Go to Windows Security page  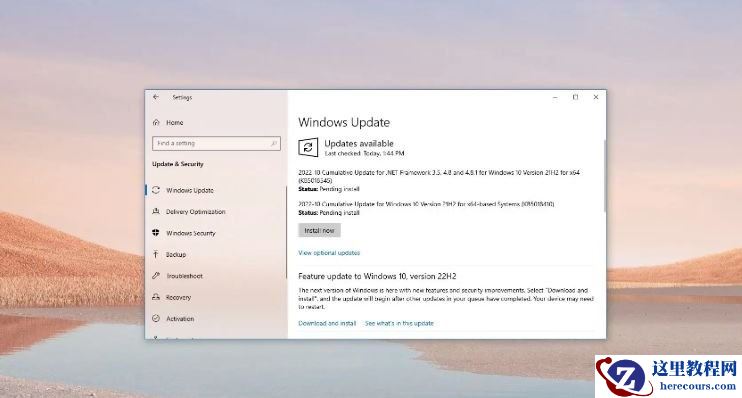(191, 233)
